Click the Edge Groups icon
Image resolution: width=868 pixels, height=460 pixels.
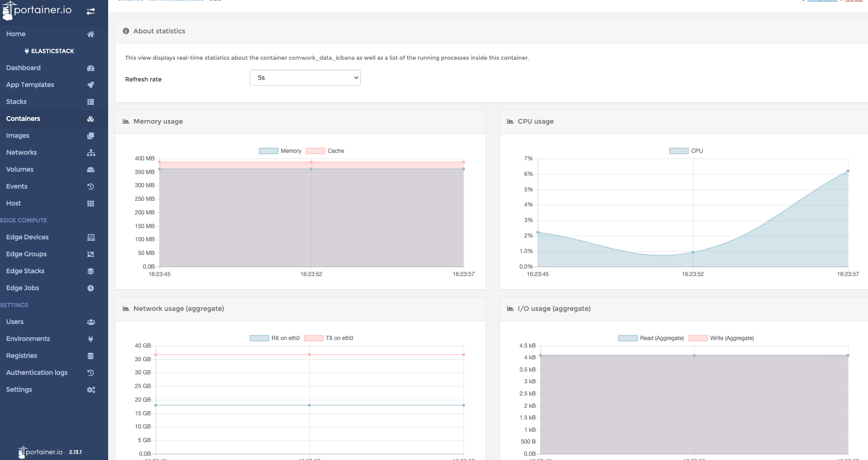pyautogui.click(x=91, y=254)
